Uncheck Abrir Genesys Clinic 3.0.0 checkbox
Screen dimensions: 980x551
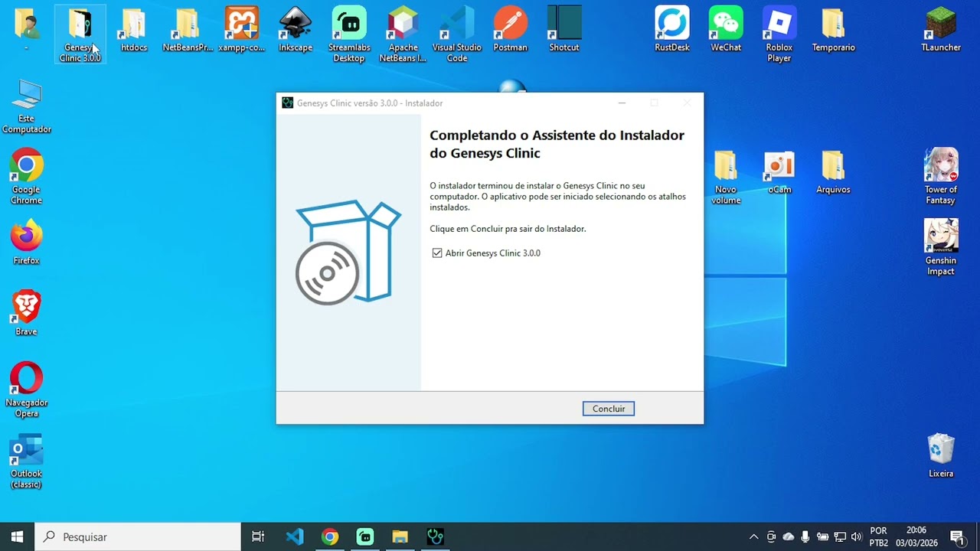tap(437, 253)
